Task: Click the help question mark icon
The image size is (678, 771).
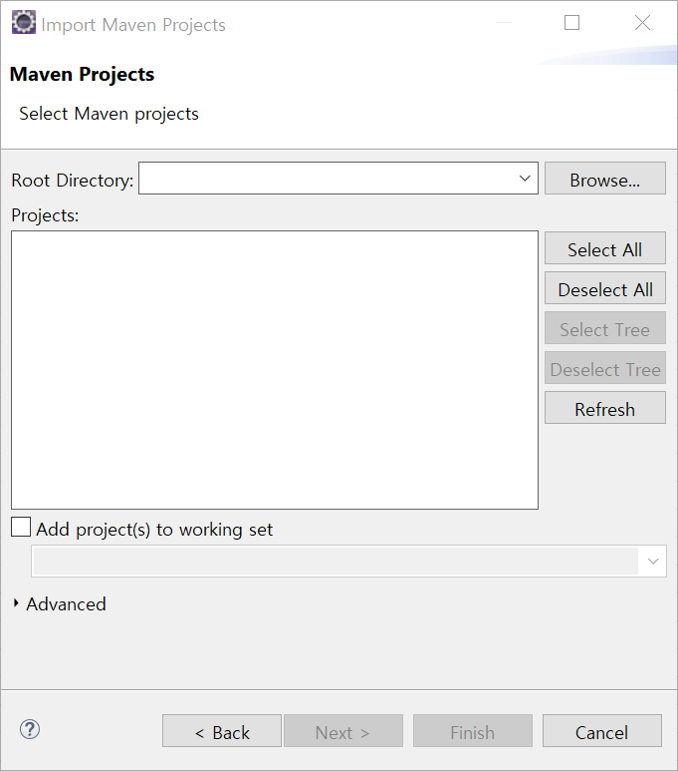Action: (x=30, y=729)
